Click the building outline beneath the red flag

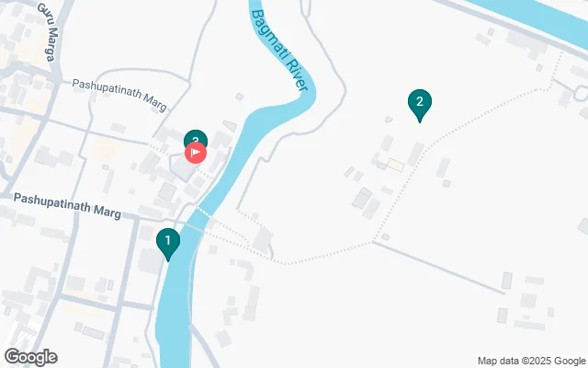click(184, 167)
